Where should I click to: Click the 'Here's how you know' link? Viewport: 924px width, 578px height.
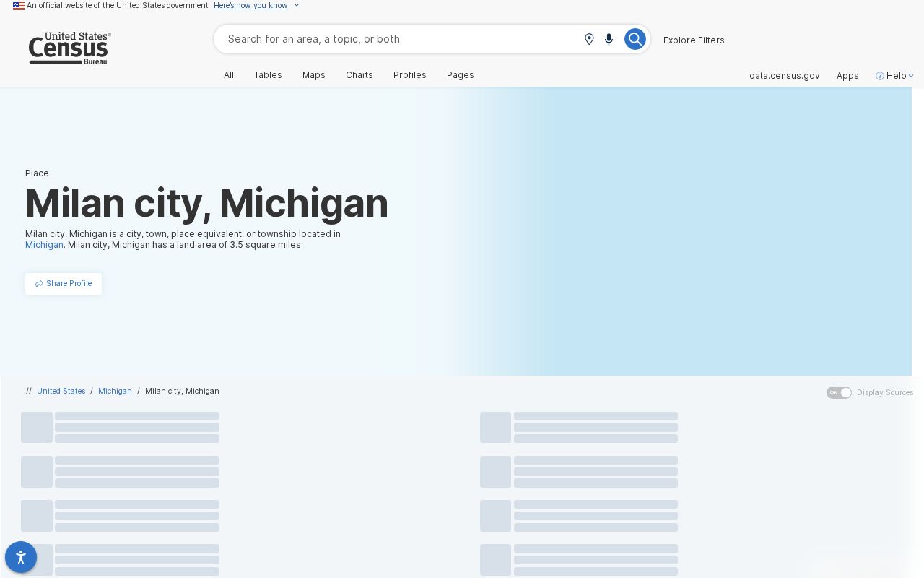click(250, 6)
